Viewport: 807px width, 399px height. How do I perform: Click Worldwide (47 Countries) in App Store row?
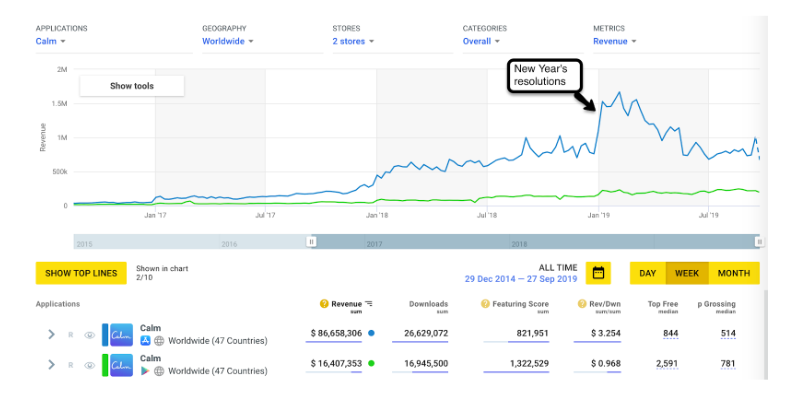point(218,341)
